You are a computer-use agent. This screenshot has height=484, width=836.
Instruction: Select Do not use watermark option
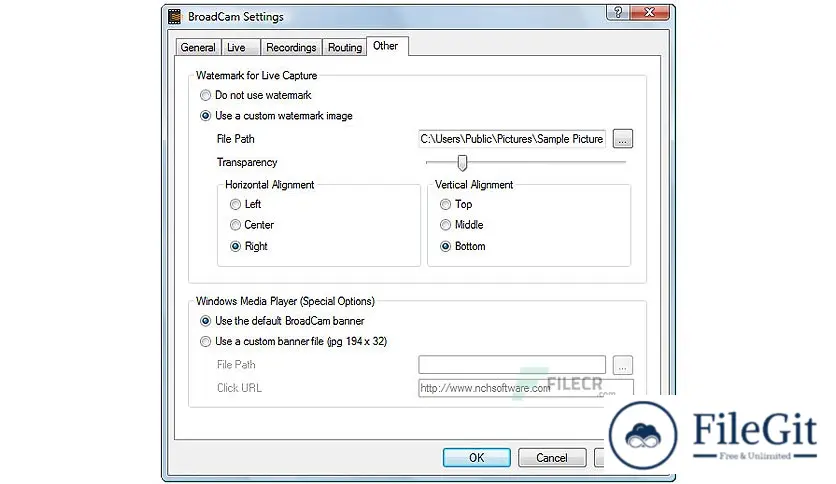tap(255, 95)
